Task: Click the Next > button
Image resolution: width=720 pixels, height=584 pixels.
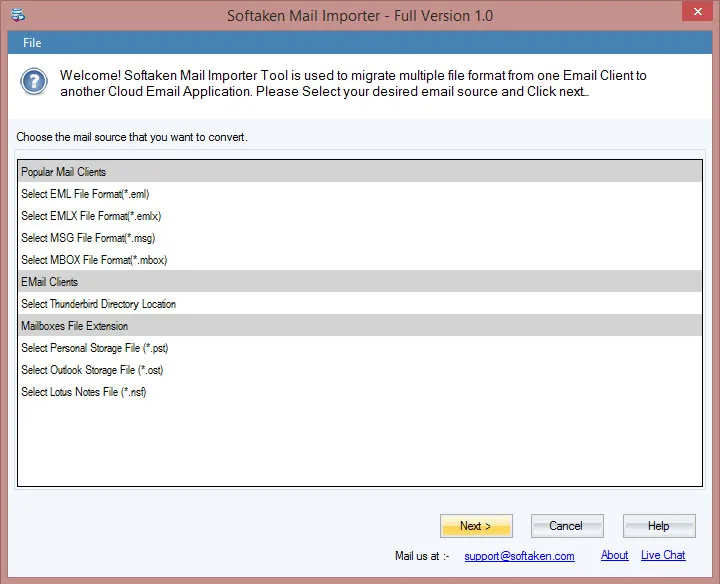Action: (476, 526)
